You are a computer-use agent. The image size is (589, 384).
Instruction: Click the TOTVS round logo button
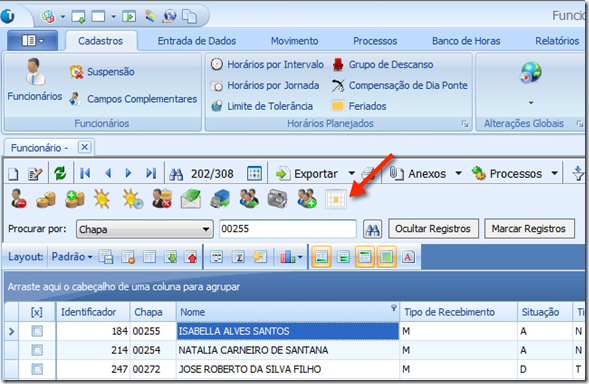coord(8,16)
